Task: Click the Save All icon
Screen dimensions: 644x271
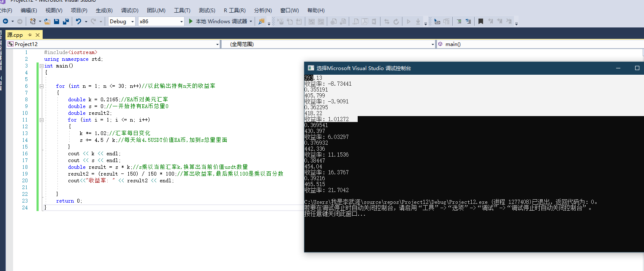Action: 66,21
